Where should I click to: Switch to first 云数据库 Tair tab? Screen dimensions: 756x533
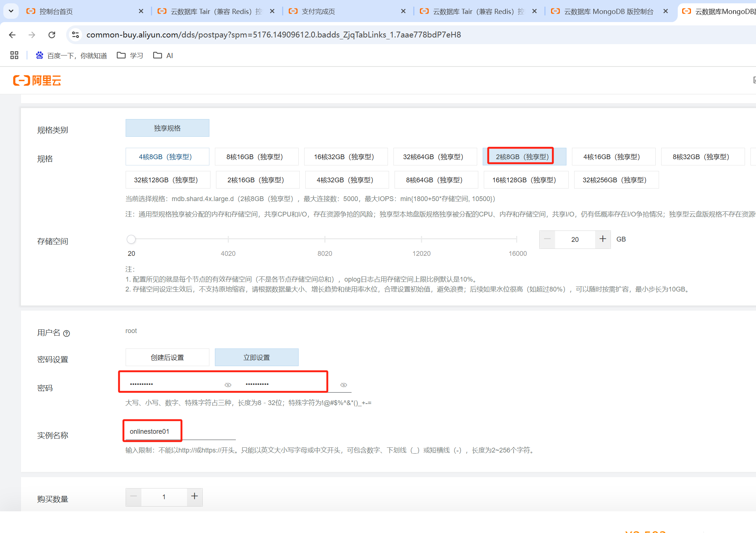217,11
